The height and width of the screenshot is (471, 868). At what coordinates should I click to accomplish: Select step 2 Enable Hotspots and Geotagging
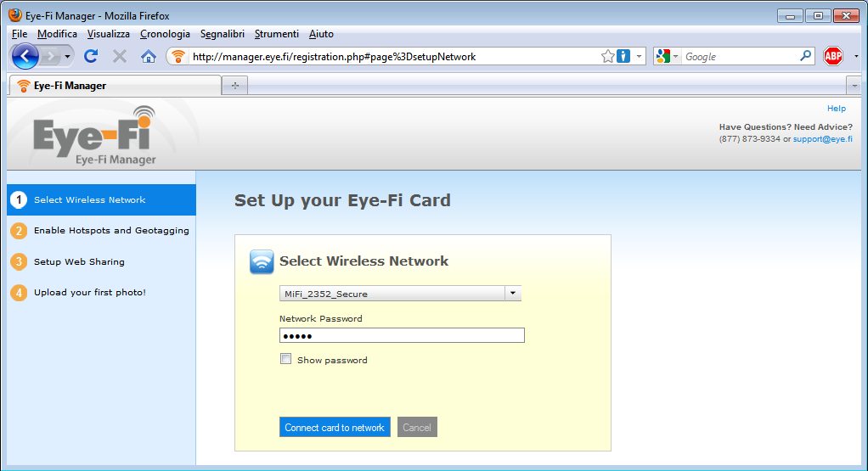pos(101,231)
